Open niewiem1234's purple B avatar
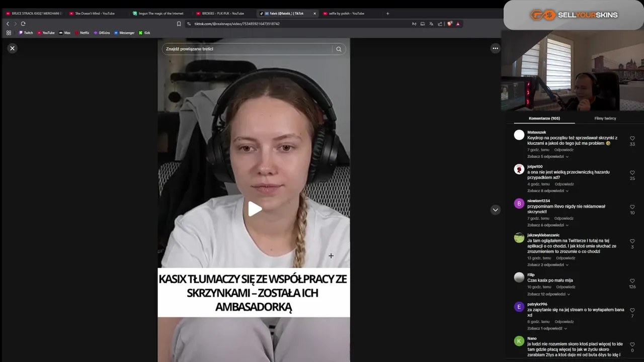This screenshot has height=362, width=644. (x=519, y=204)
